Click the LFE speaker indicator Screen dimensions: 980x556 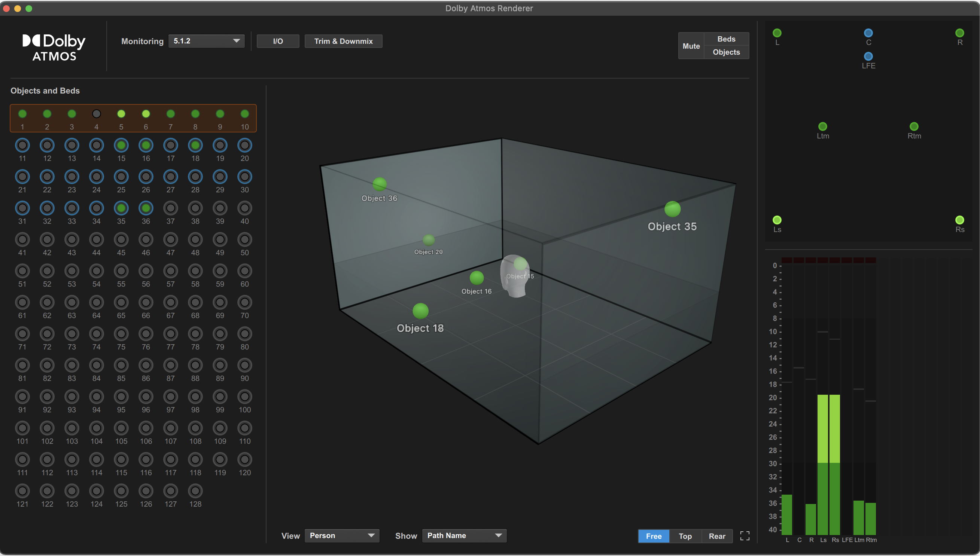pyautogui.click(x=868, y=56)
